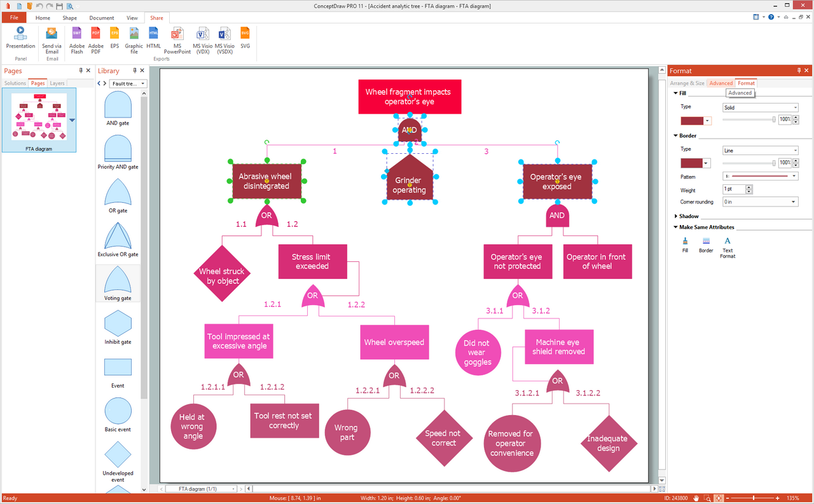Toggle pin on the Format panel

pos(799,71)
